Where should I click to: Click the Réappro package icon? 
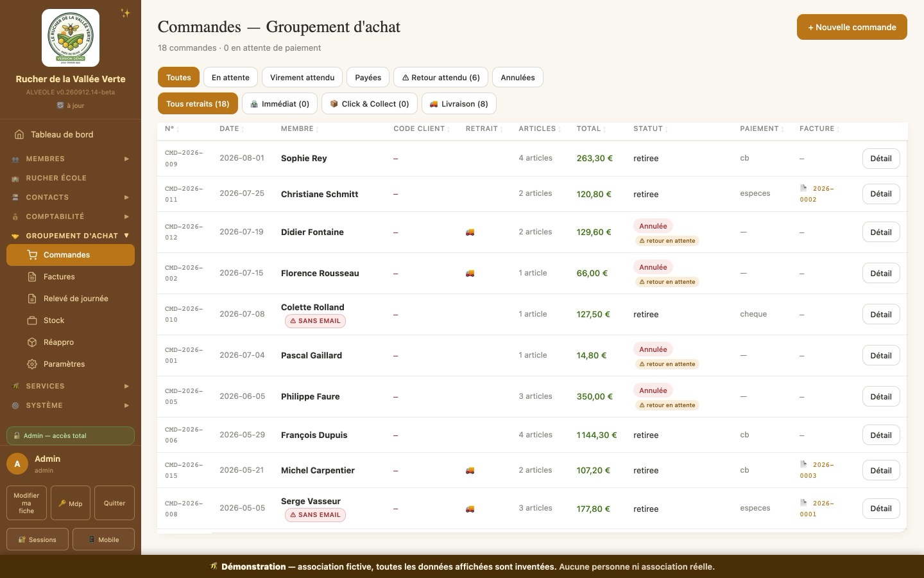(x=32, y=342)
